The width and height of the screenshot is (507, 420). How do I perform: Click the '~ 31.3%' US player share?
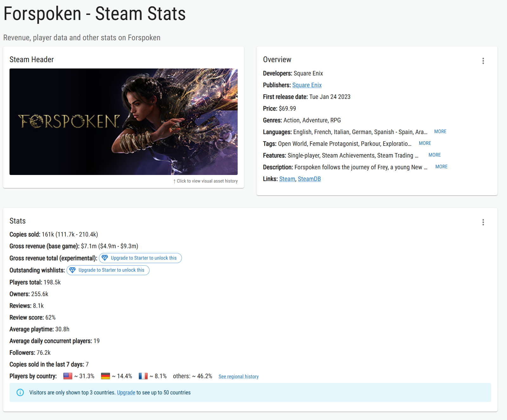tap(84, 376)
